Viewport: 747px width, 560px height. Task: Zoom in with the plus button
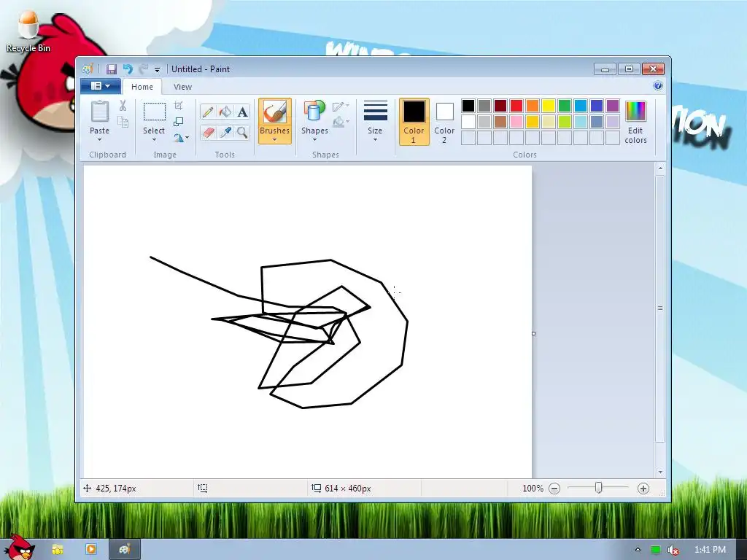coord(643,489)
